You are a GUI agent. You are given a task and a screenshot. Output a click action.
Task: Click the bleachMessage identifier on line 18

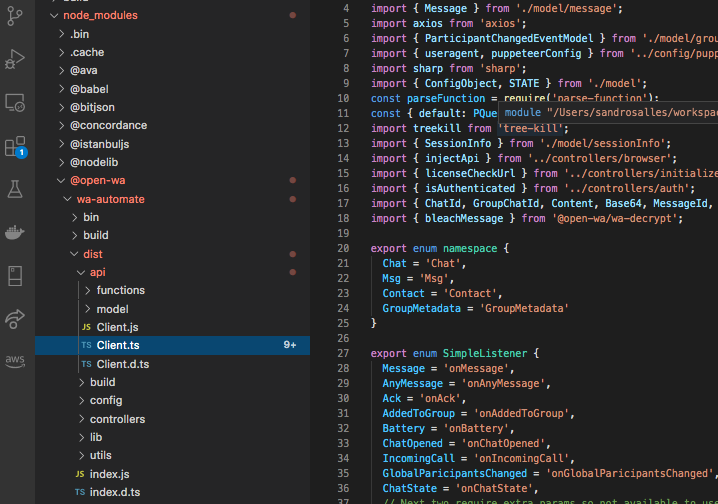coord(464,218)
